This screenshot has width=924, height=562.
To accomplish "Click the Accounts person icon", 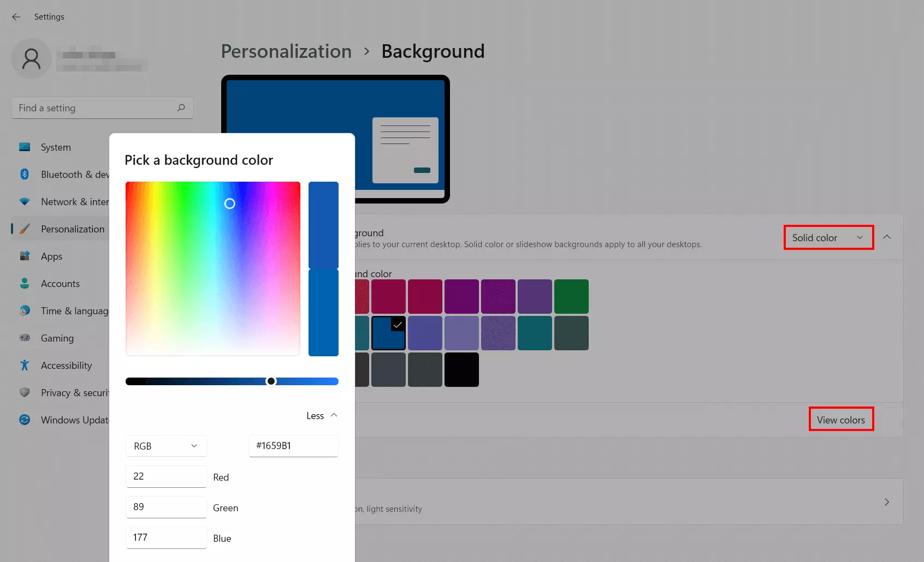I will pos(25,283).
